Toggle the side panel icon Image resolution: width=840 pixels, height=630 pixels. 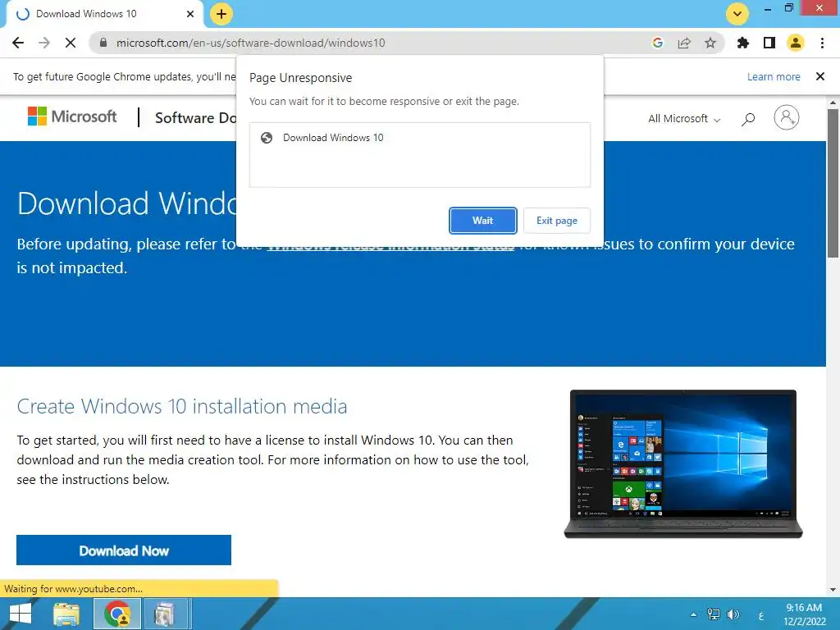click(769, 43)
